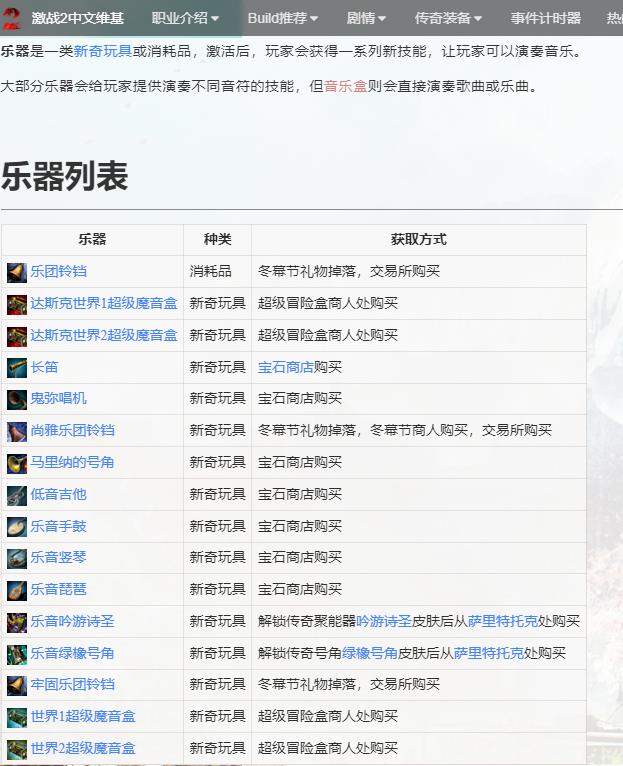Open the 新奇玩具 link in intro text
The image size is (623, 766).
click(103, 51)
